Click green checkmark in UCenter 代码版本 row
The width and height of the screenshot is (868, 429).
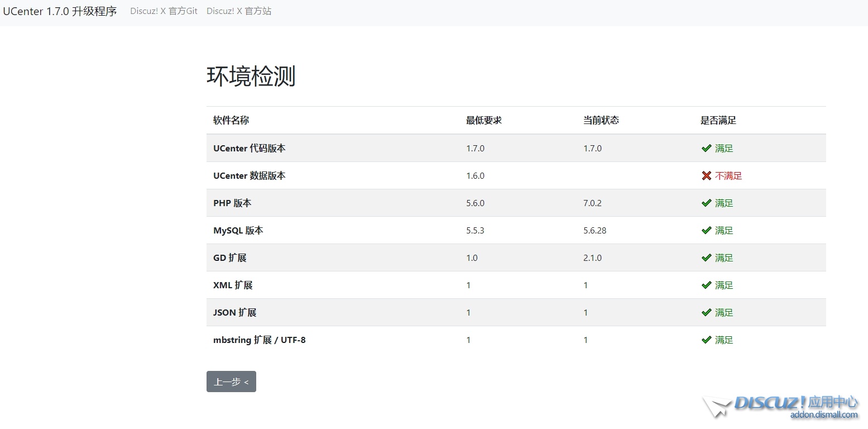tap(706, 148)
